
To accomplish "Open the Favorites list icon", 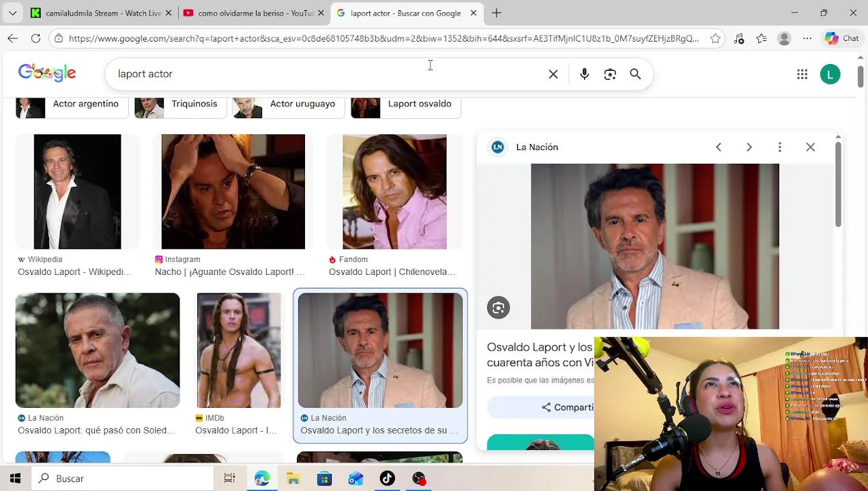I will point(762,39).
